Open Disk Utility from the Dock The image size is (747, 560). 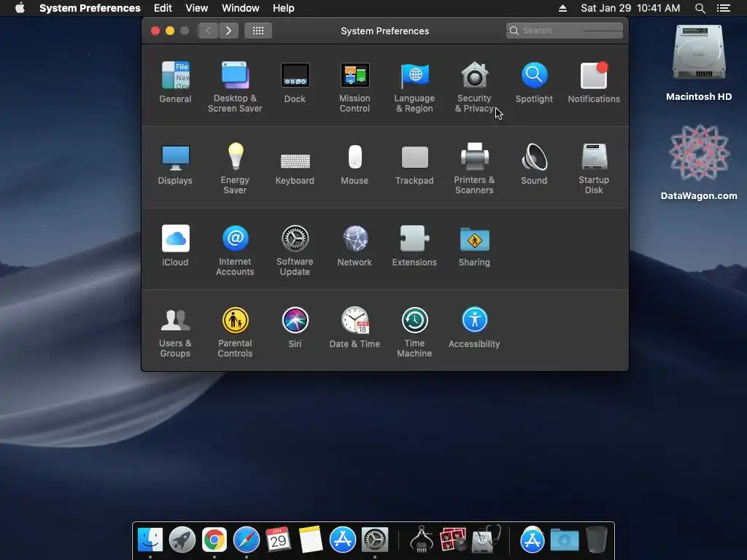tap(486, 540)
